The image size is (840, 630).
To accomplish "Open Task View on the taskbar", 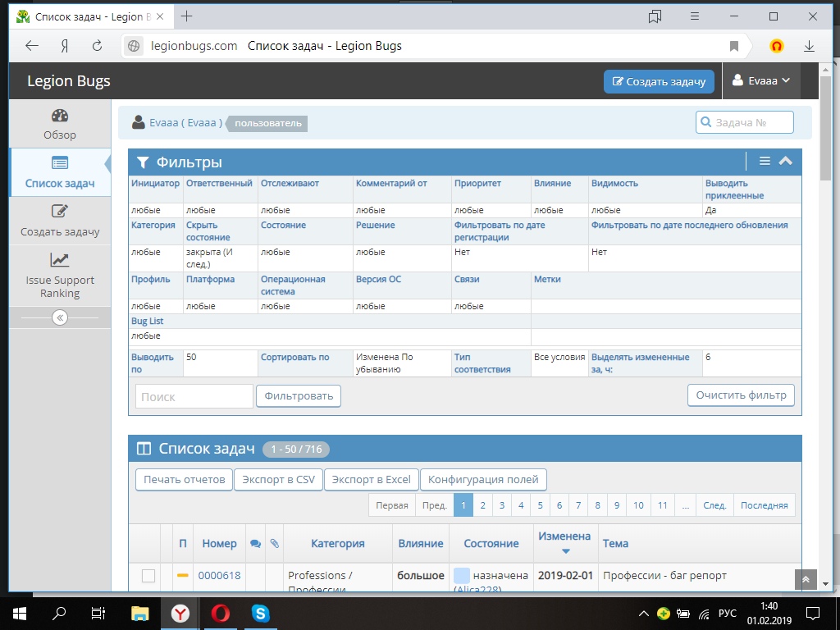I will [98, 614].
